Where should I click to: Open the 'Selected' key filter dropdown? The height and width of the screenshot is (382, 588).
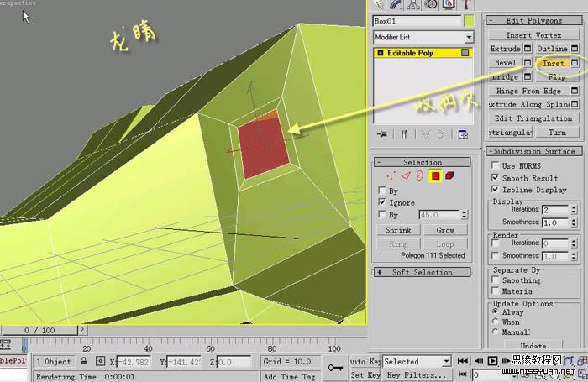pos(446,361)
